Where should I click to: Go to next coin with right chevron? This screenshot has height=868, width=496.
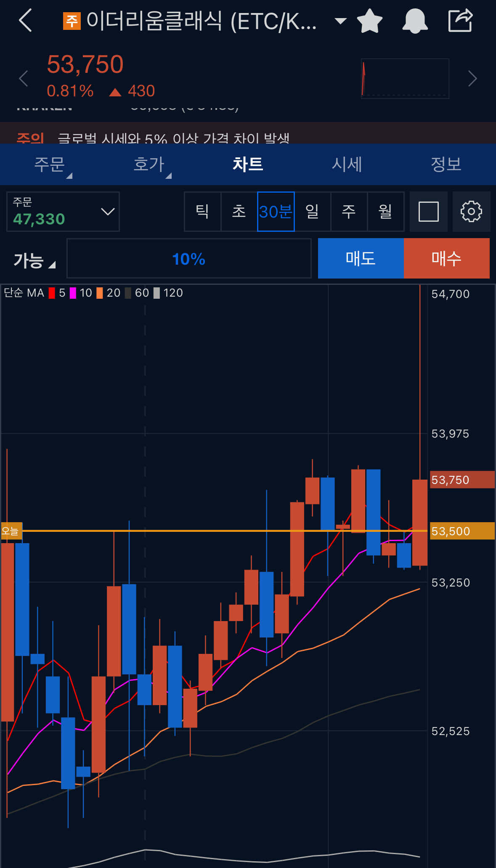(x=472, y=79)
